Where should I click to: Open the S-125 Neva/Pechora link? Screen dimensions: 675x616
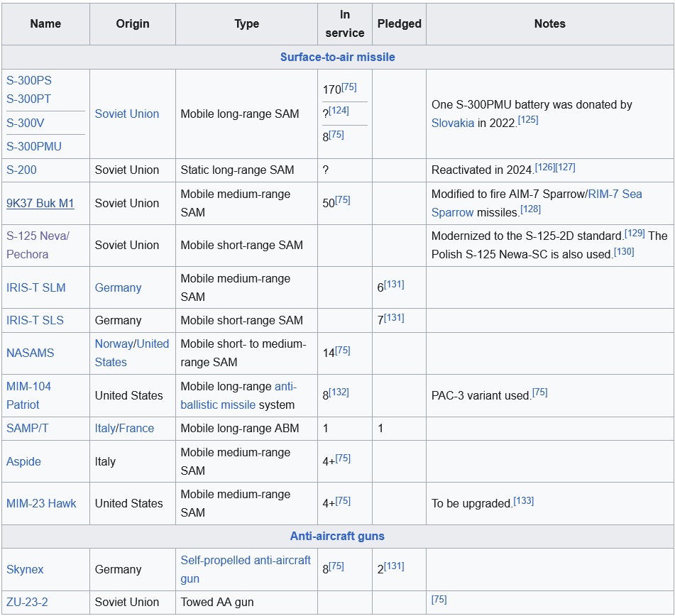coord(38,245)
